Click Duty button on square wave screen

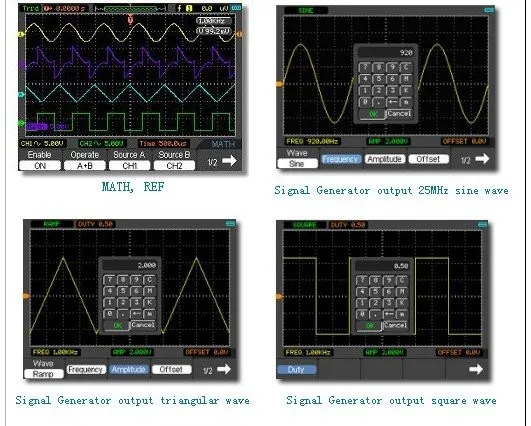(297, 369)
